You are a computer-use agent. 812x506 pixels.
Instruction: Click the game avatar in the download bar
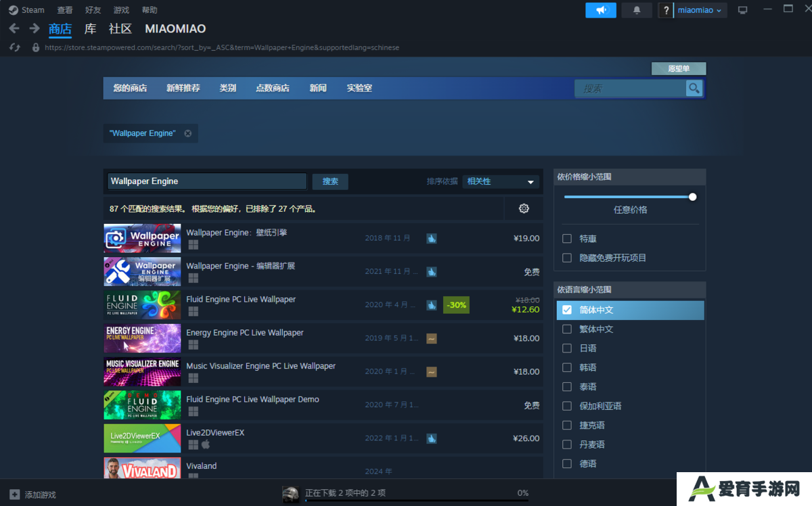coord(290,495)
